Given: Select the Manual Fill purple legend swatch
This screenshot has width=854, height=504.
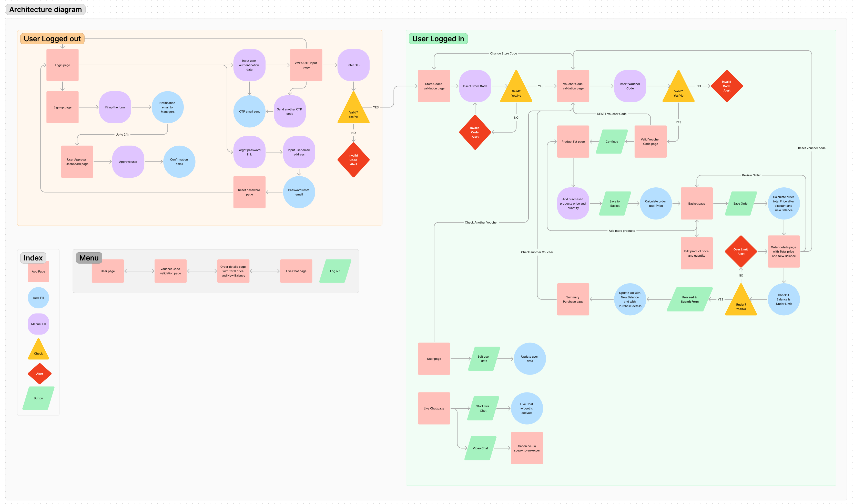Looking at the screenshot, I should point(38,324).
